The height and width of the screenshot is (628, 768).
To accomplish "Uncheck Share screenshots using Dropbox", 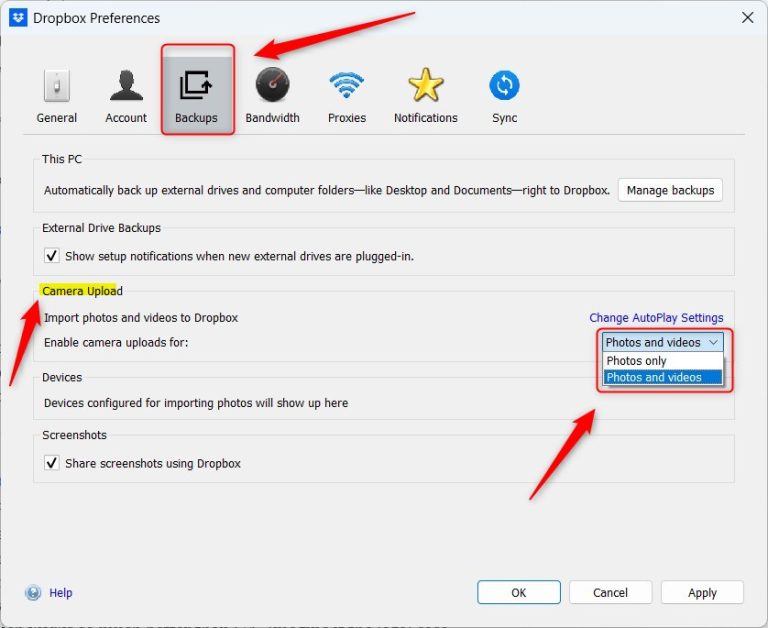I will click(x=52, y=463).
